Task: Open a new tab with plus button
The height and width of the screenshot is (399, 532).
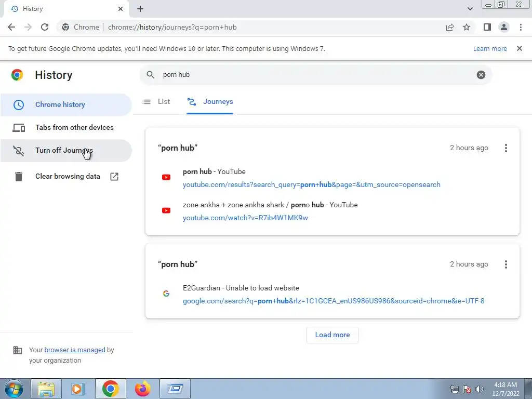Action: [x=140, y=9]
